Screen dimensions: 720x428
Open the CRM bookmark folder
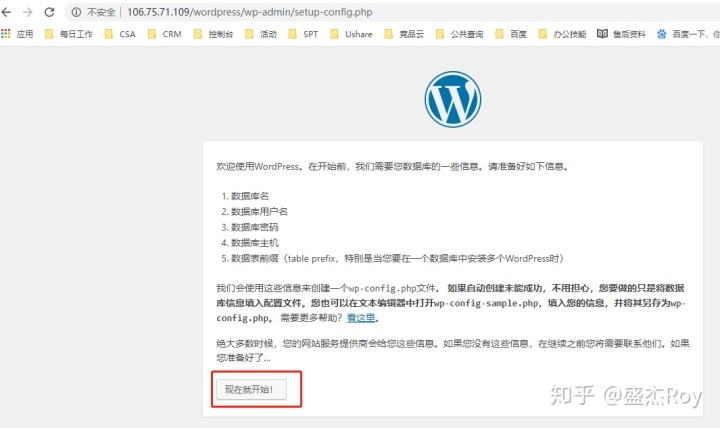tap(164, 34)
